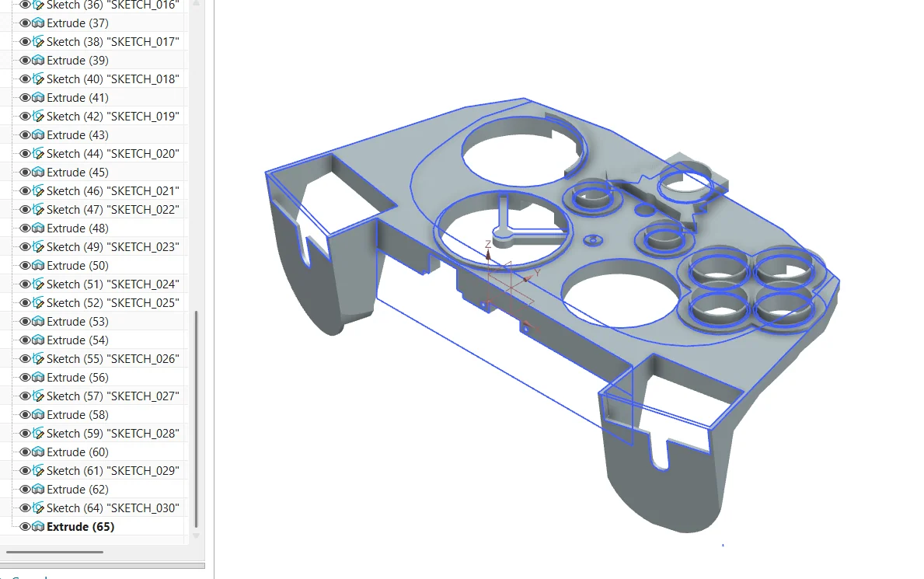Select the Extrude (54) row text
The image size is (924, 579).
point(78,340)
